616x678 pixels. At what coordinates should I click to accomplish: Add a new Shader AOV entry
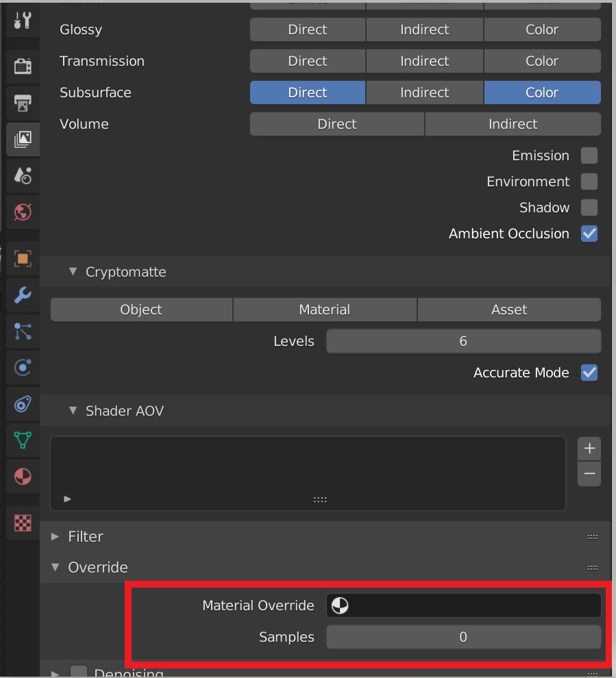[x=589, y=448]
